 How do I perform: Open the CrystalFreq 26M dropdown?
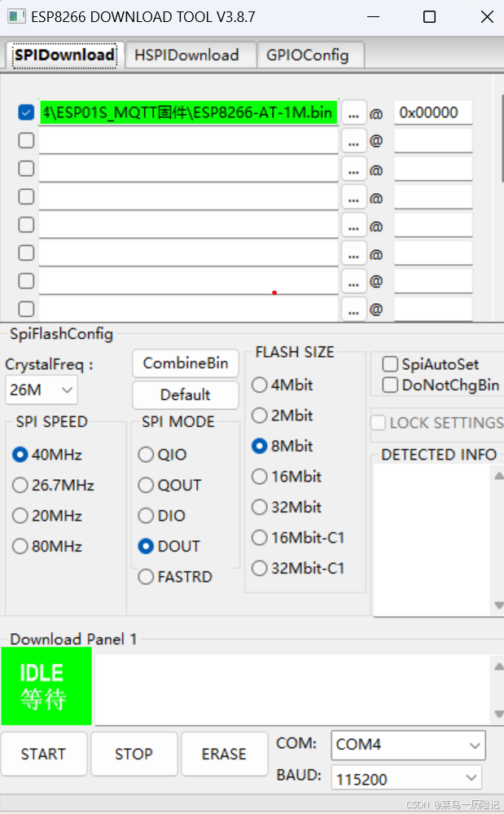tap(42, 389)
